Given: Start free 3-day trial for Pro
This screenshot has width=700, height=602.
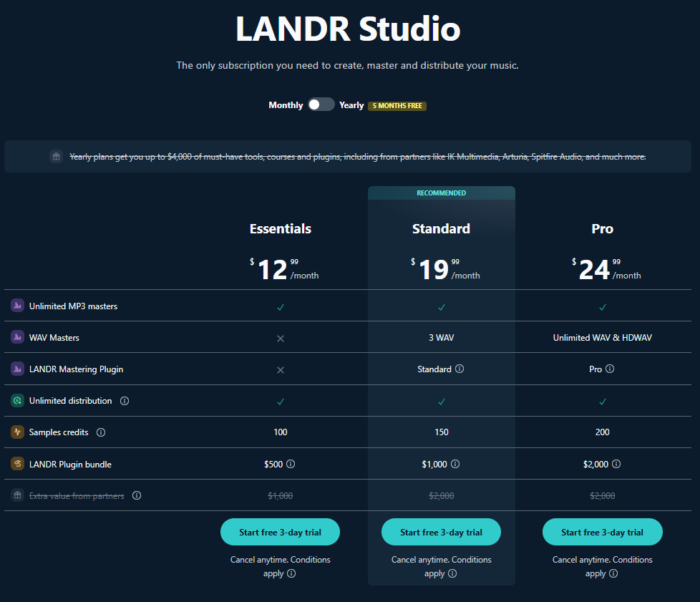Looking at the screenshot, I should [x=602, y=532].
